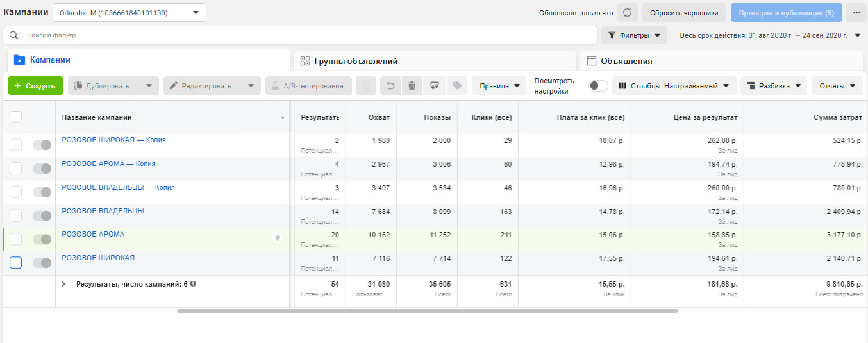
Task: Open the Разбивка breakdown dropdown
Action: [x=774, y=86]
